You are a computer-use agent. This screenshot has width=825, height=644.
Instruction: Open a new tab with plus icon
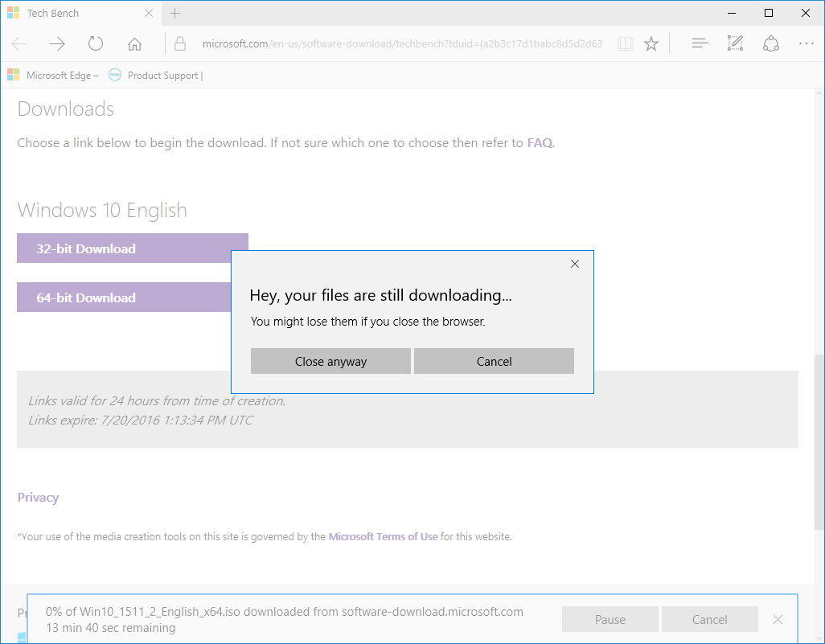[x=175, y=13]
